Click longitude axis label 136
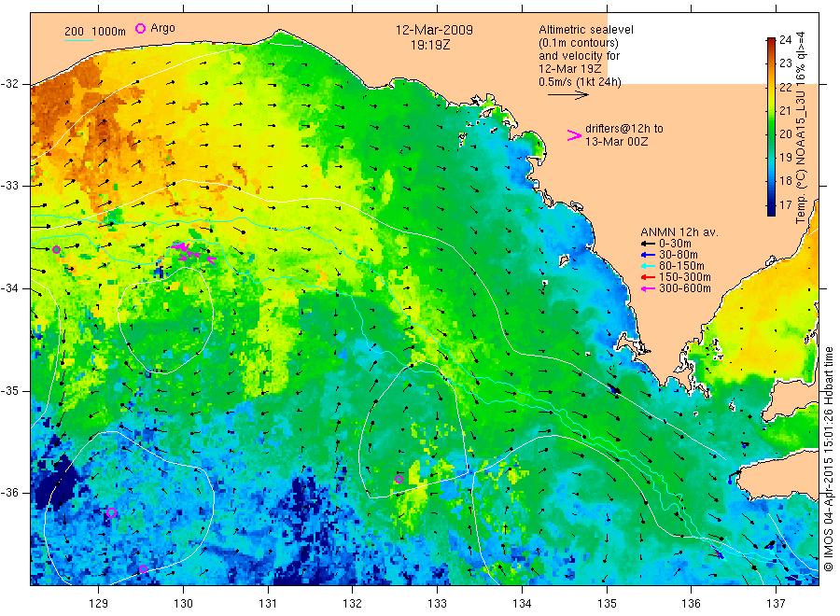Image resolution: width=840 pixels, height=616 pixels. point(691,604)
